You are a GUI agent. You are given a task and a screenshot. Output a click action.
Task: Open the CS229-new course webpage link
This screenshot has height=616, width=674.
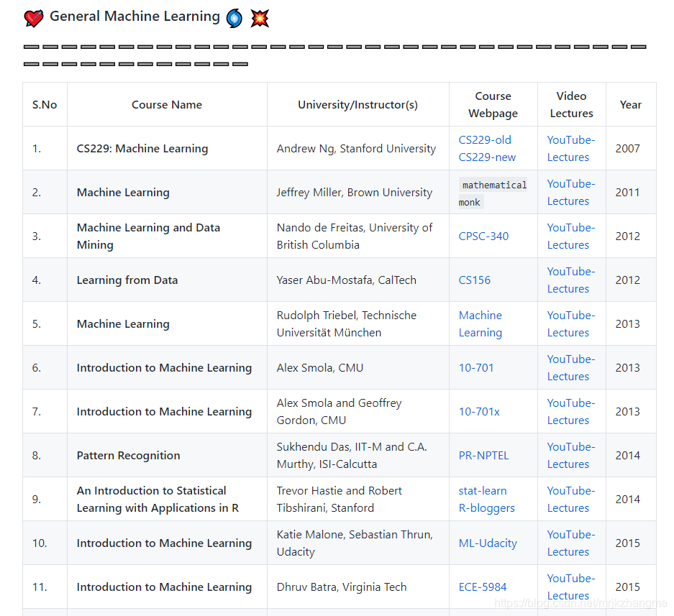pyautogui.click(x=487, y=157)
